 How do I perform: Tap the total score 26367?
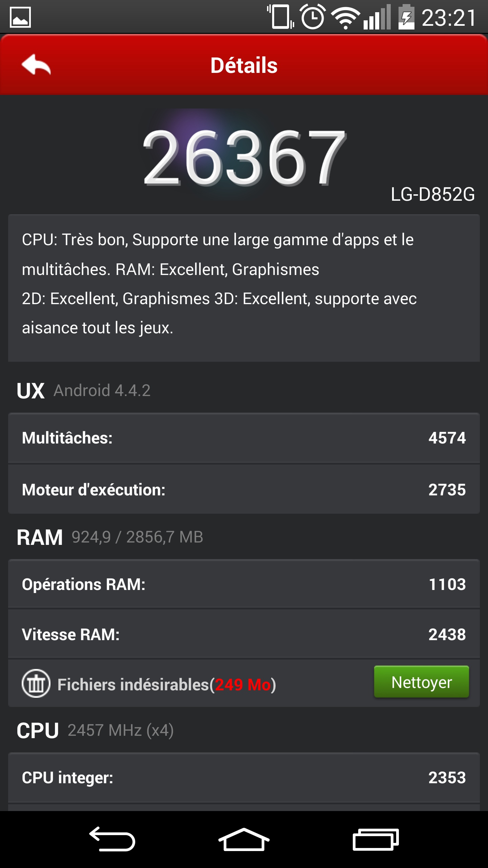[x=244, y=158]
